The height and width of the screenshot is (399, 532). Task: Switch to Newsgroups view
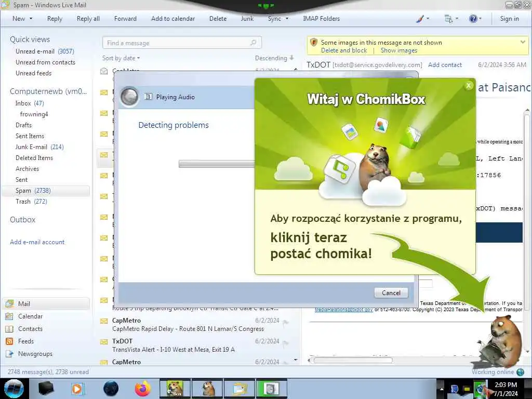(x=35, y=353)
